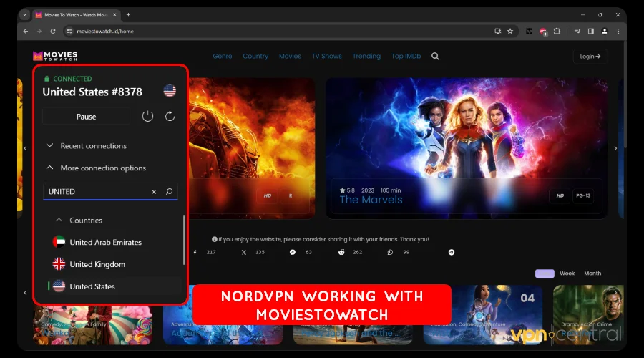
Task: Reload the page in the browser
Action: coord(52,32)
